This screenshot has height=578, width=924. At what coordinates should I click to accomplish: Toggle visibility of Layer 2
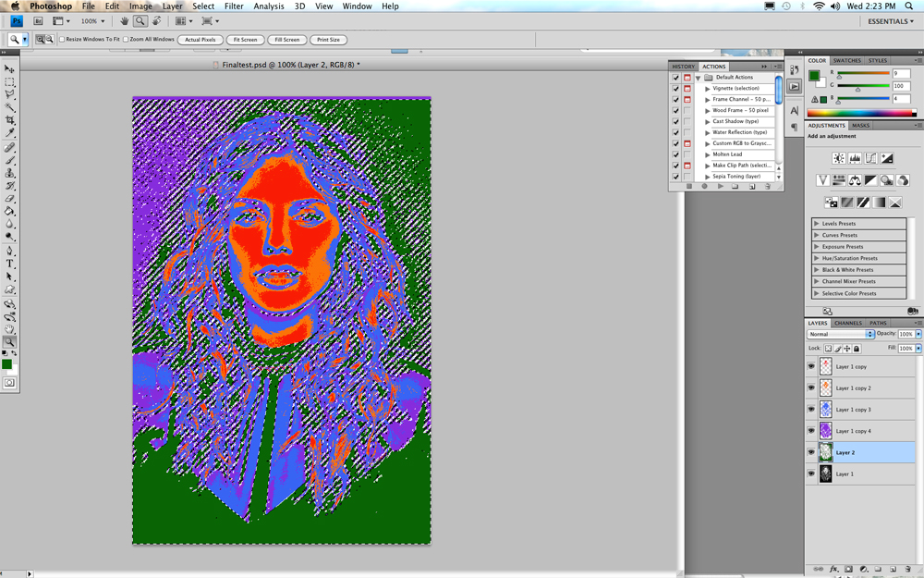pyautogui.click(x=811, y=452)
